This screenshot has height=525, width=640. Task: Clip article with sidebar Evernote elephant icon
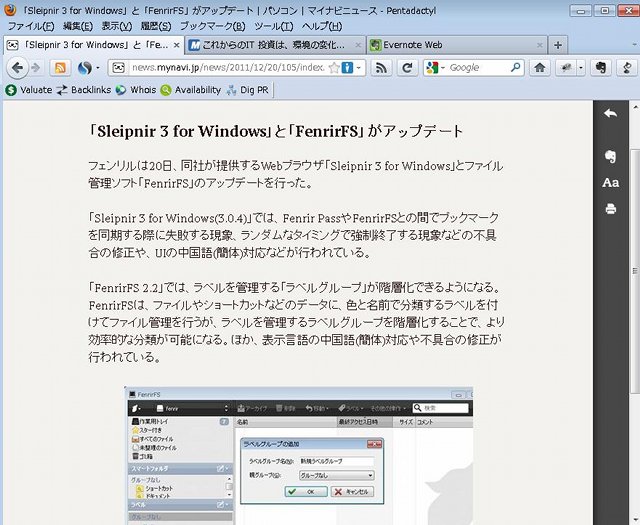point(611,156)
